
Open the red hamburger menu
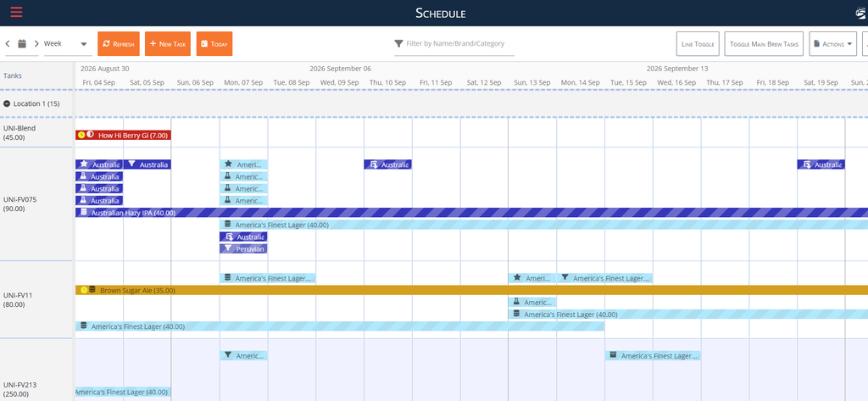pyautogui.click(x=17, y=12)
